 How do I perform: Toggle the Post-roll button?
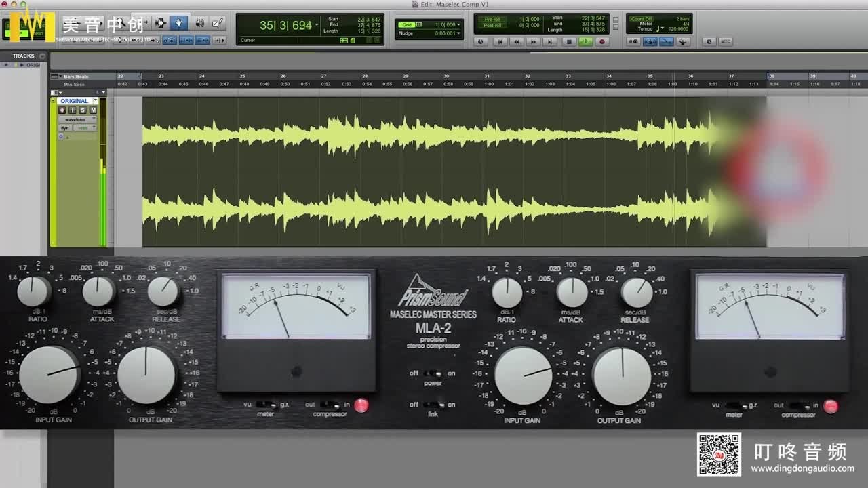coord(491,25)
